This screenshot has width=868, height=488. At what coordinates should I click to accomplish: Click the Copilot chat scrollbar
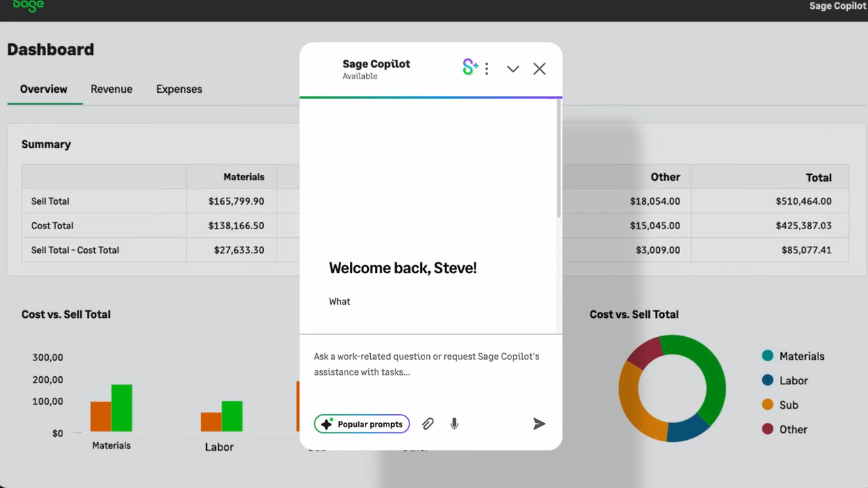tap(559, 159)
